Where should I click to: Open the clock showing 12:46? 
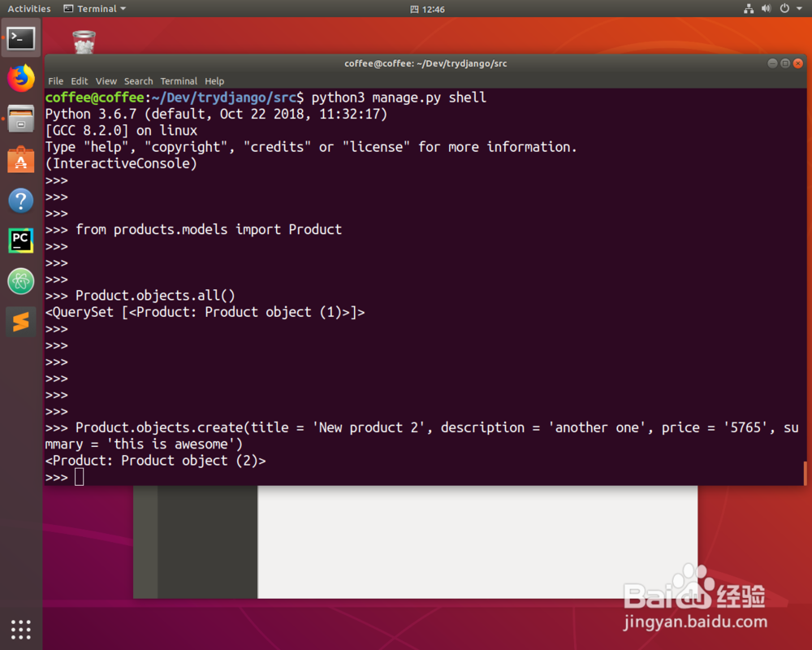(428, 9)
